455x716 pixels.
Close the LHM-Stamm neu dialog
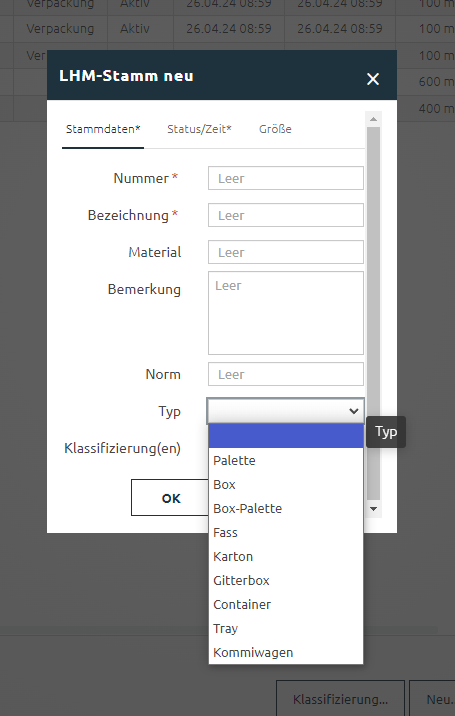pos(373,79)
